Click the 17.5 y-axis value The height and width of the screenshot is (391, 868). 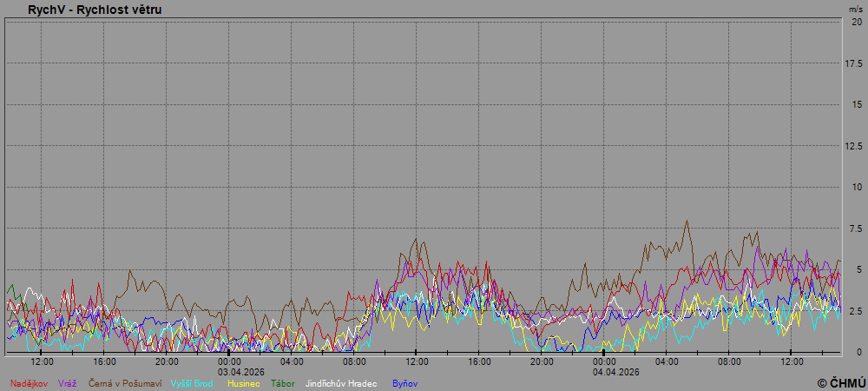pos(854,63)
